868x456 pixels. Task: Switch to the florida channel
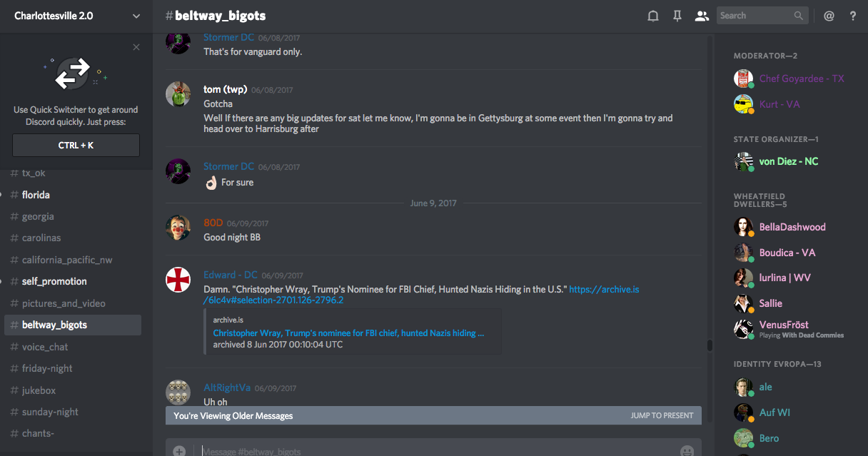(36, 195)
